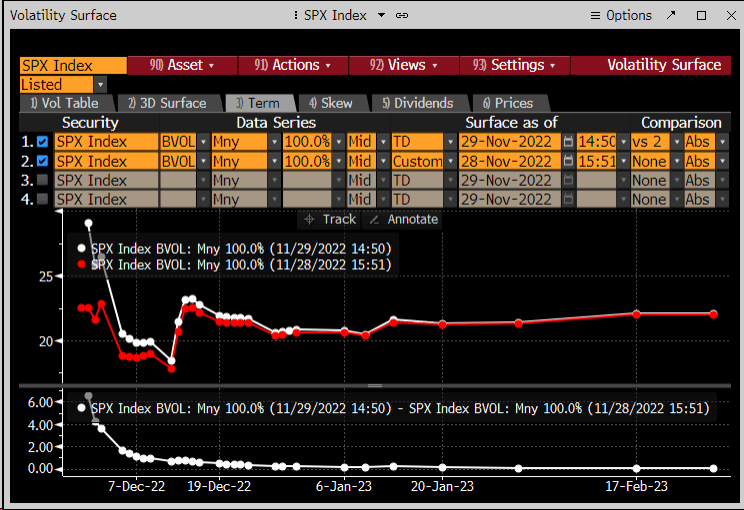The image size is (744, 510).
Task: Click row 2 SPX Index security field
Action: click(106, 161)
